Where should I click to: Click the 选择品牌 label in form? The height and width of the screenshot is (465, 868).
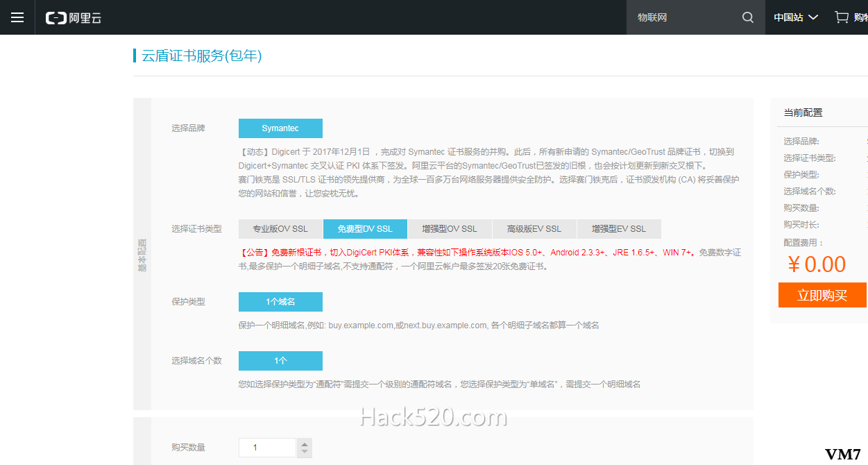pos(188,128)
